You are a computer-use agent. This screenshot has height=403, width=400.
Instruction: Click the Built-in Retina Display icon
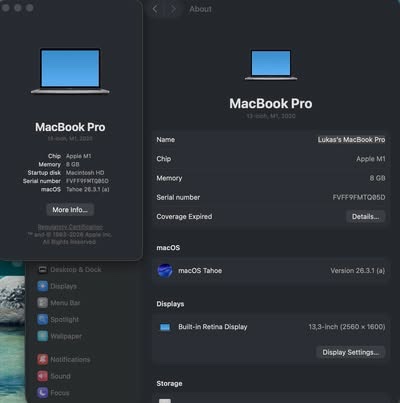[x=165, y=327]
